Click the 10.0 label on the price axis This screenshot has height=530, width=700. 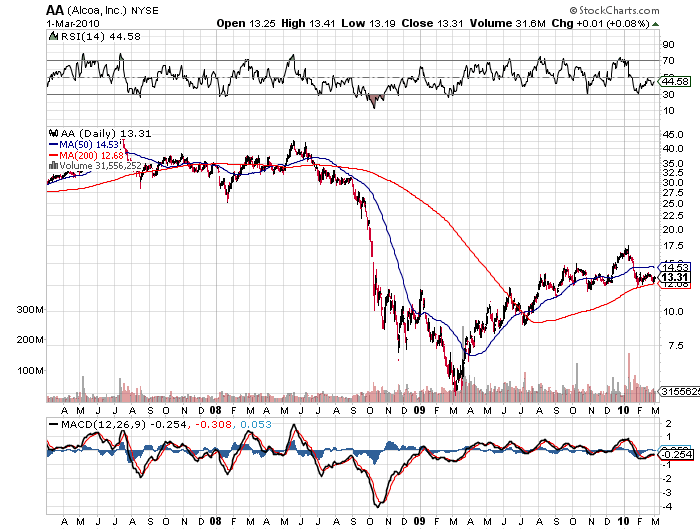pos(673,312)
